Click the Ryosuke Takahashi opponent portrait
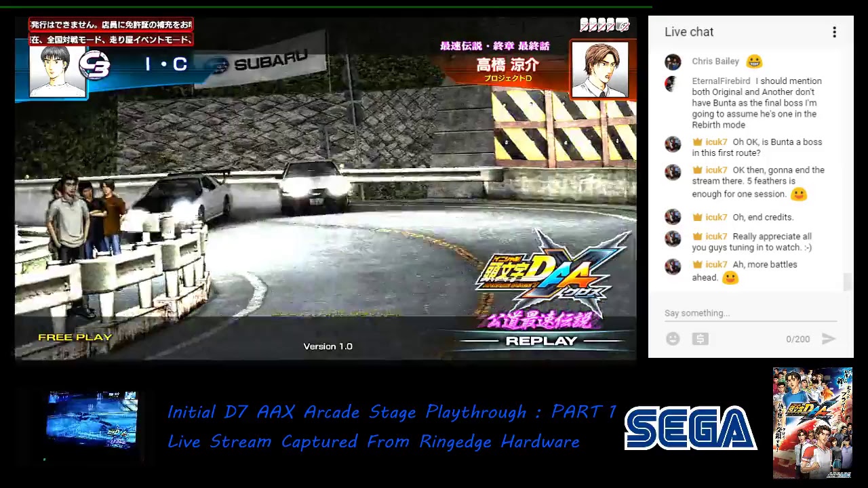 (x=599, y=70)
